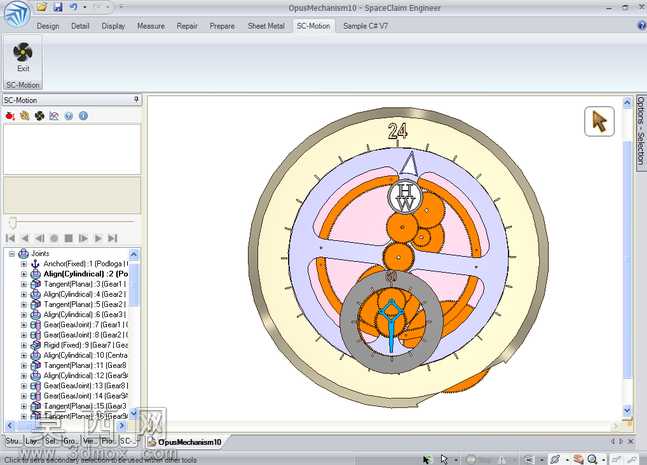Open the Display ribbon tab
647x465 pixels.
tap(113, 26)
